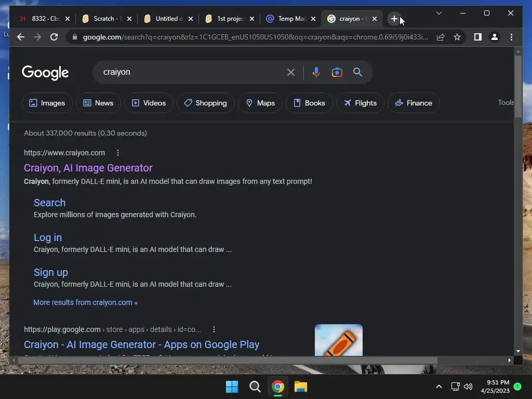Viewport: 532px width, 399px height.
Task: Open the Chrome side panel
Action: click(x=478, y=37)
